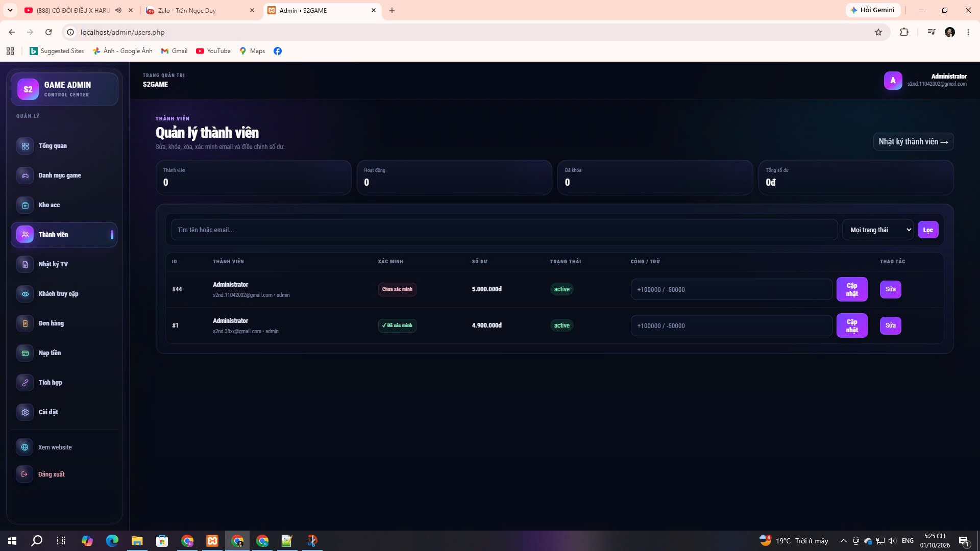
Task: Focus the Tìm tên hoặc email search field
Action: click(x=504, y=230)
